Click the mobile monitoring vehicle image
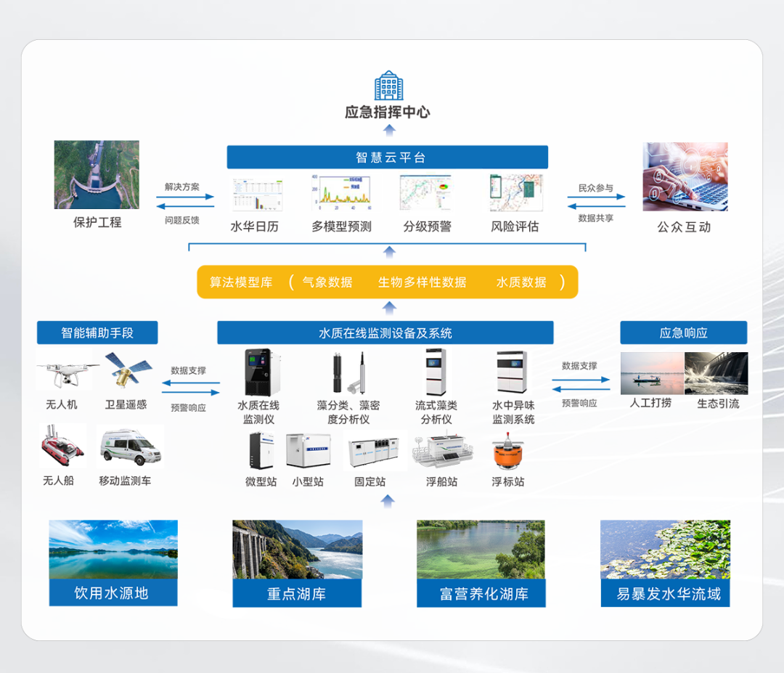Viewport: 784px width, 673px height. (129, 446)
